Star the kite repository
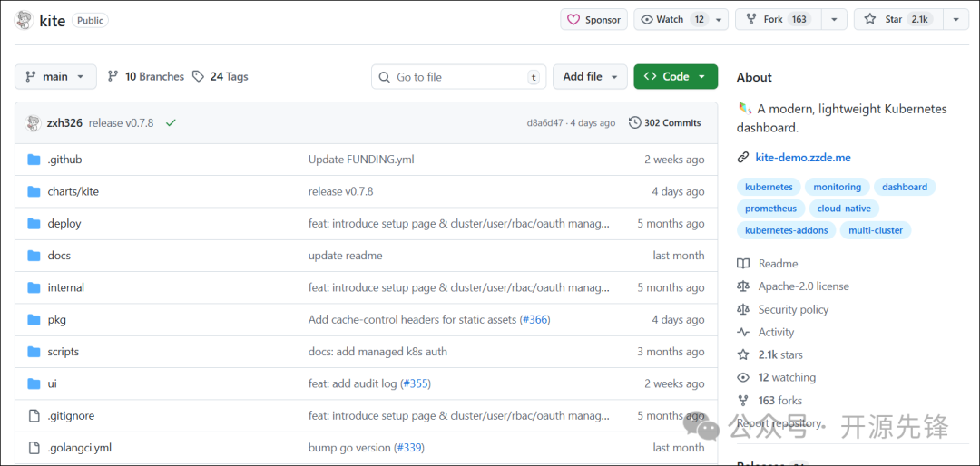 [x=898, y=19]
